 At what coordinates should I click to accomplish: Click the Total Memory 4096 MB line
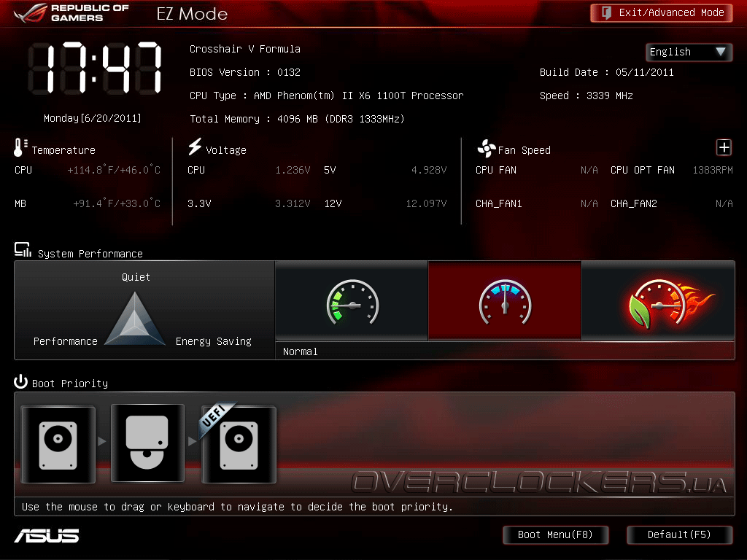click(x=297, y=119)
